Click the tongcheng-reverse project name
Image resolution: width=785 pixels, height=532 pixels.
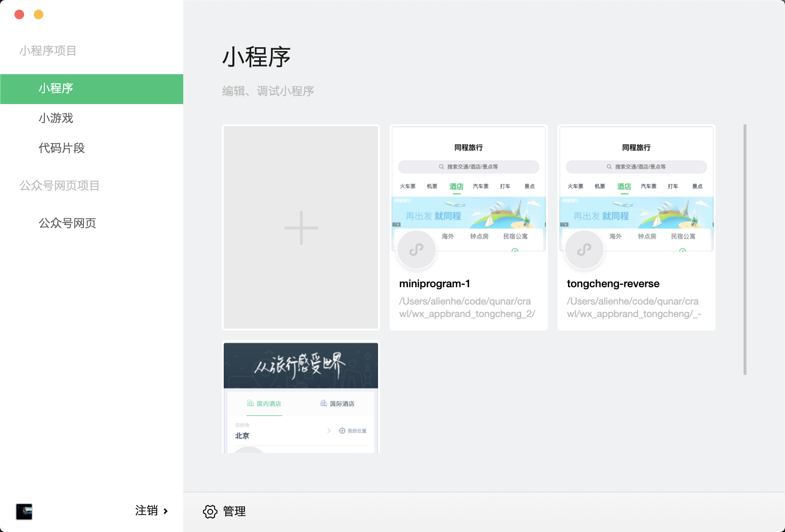coord(613,284)
